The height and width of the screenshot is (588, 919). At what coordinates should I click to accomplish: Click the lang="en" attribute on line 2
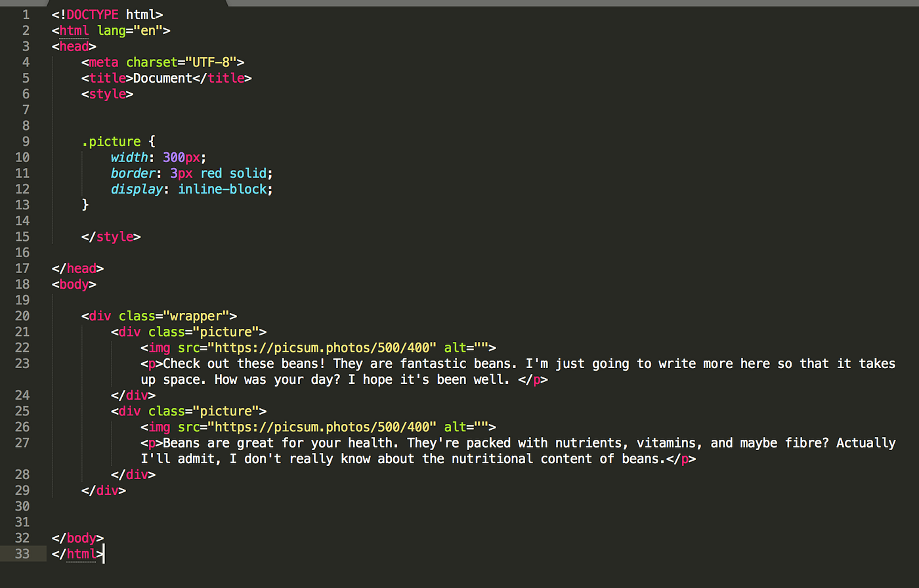point(130,30)
